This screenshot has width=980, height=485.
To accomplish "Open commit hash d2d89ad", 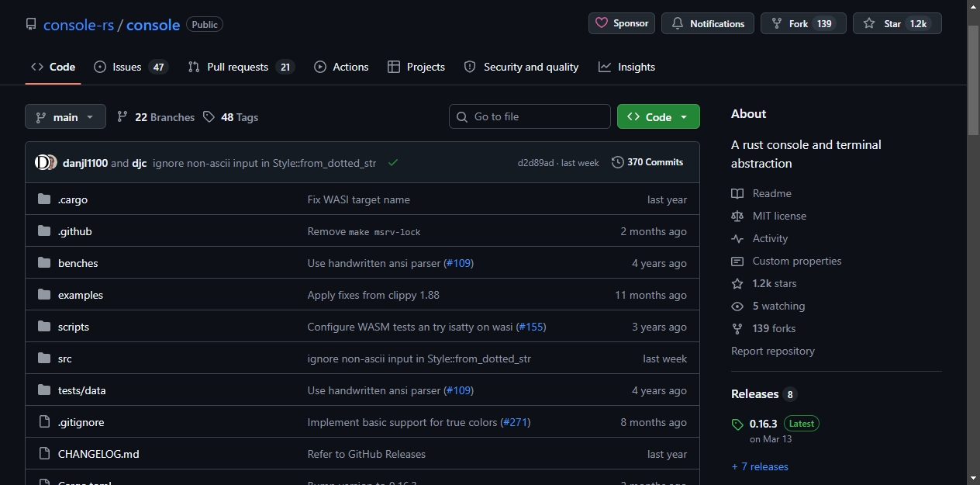I will tap(536, 163).
